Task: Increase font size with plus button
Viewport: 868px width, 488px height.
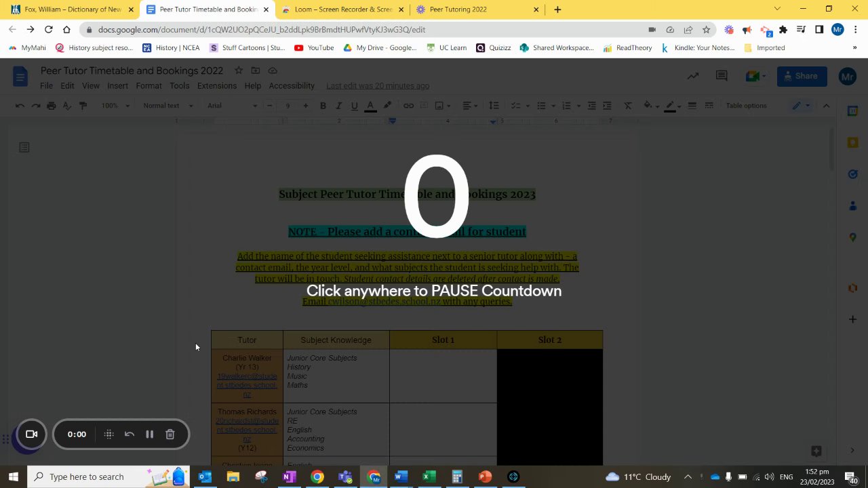Action: click(x=305, y=106)
